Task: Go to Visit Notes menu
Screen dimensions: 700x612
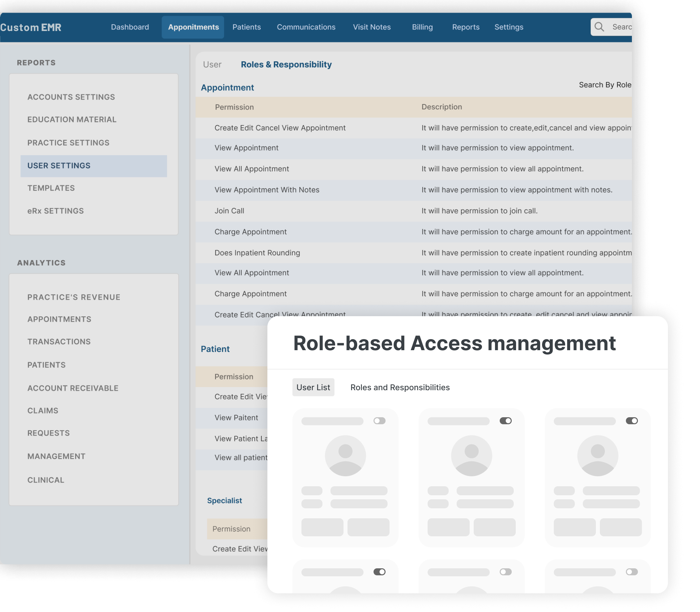Action: coord(372,27)
